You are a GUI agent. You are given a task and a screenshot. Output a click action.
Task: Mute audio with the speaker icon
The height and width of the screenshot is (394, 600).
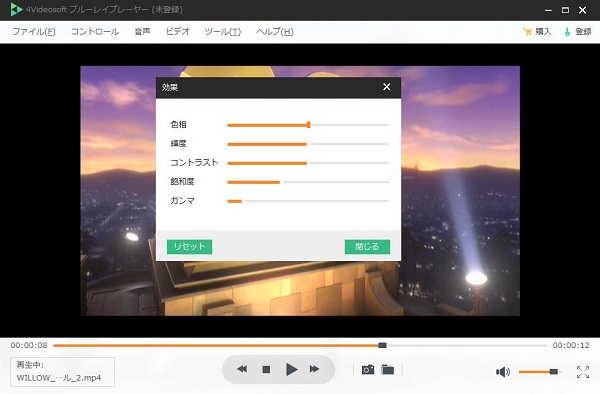pyautogui.click(x=503, y=371)
